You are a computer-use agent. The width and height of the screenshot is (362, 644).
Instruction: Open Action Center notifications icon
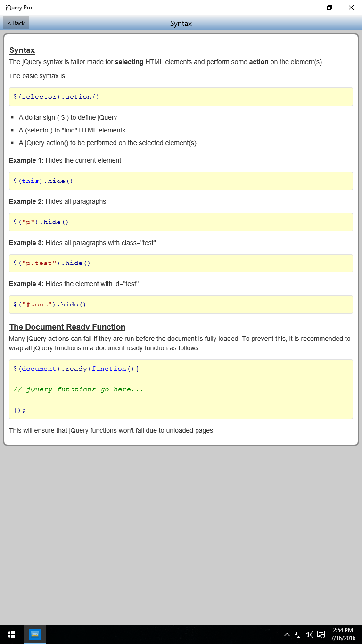tap(321, 635)
